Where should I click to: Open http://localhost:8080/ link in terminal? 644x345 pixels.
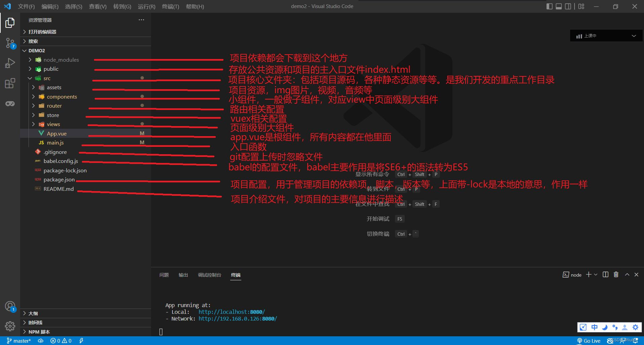click(x=232, y=312)
